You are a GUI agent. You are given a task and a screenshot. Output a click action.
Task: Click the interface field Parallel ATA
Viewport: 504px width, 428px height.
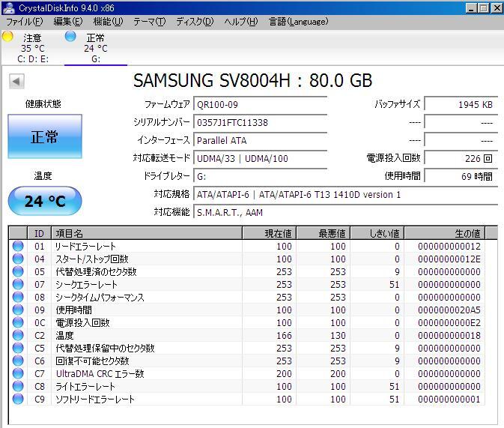click(261, 141)
